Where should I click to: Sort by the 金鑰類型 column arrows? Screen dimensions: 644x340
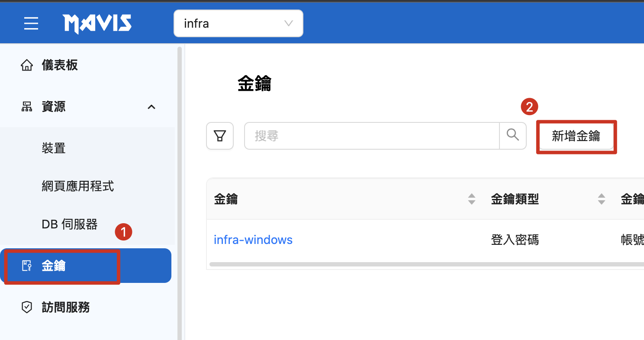[601, 199]
